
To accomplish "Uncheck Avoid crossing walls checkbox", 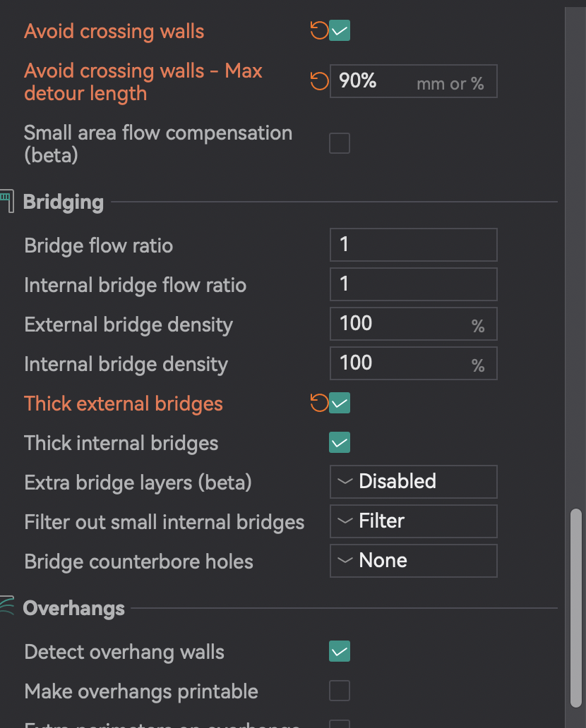I will click(x=340, y=30).
